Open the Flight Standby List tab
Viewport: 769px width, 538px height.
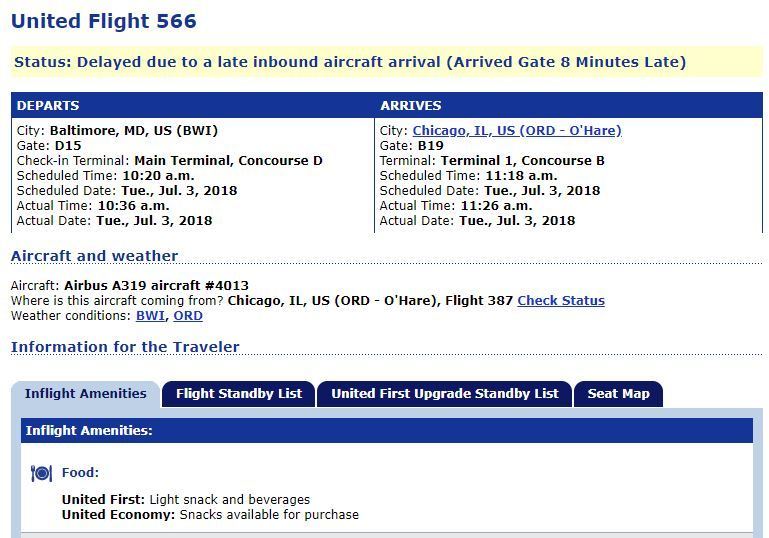239,394
